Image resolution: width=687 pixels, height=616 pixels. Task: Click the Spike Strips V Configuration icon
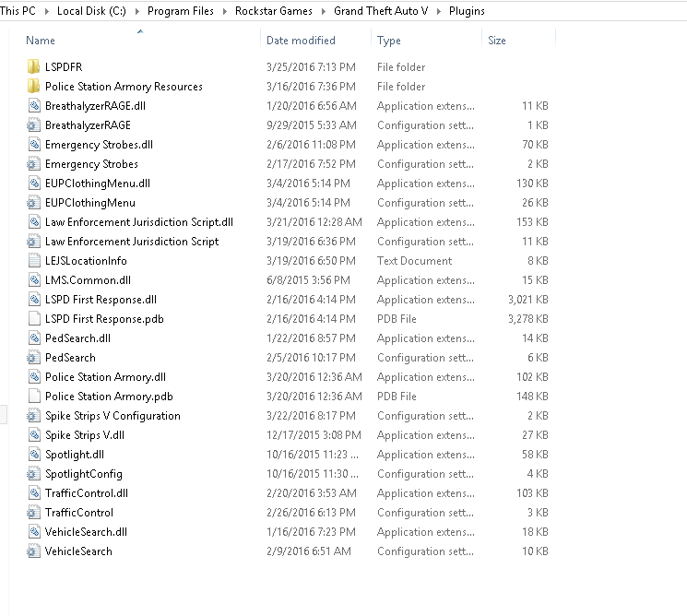tap(33, 416)
